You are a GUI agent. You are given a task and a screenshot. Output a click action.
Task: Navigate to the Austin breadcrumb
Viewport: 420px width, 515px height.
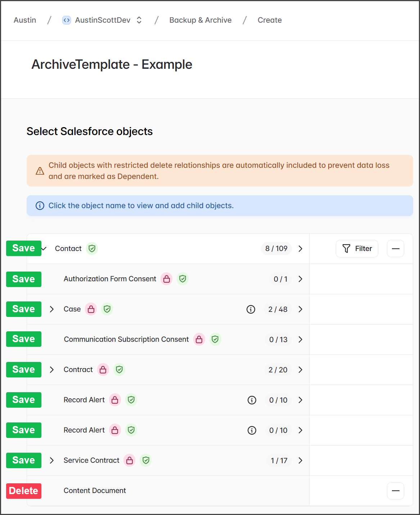(25, 20)
